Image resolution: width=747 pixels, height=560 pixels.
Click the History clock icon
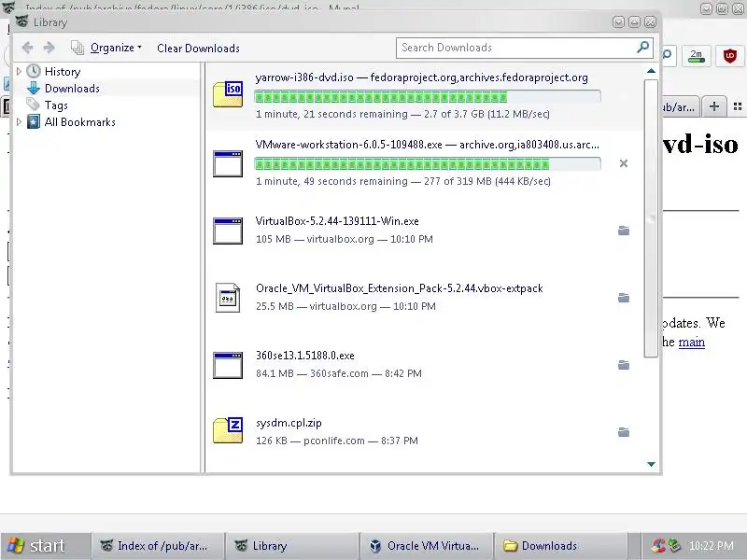(x=34, y=72)
